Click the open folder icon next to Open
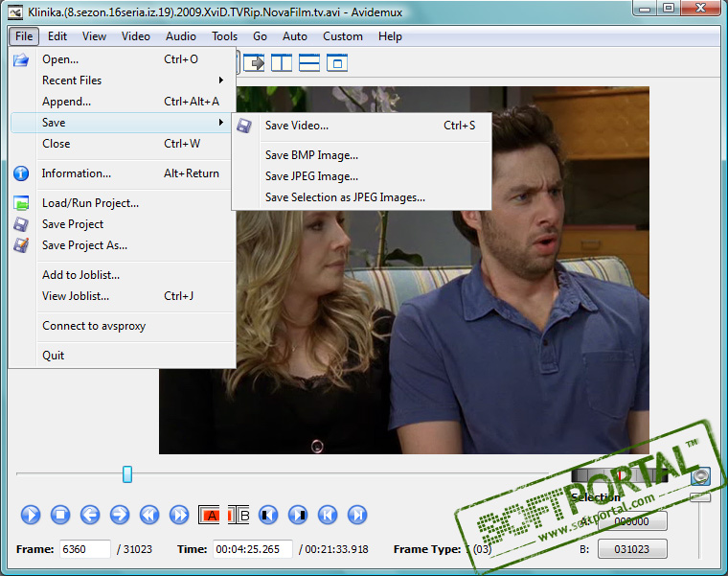Image resolution: width=728 pixels, height=576 pixels. (x=21, y=60)
